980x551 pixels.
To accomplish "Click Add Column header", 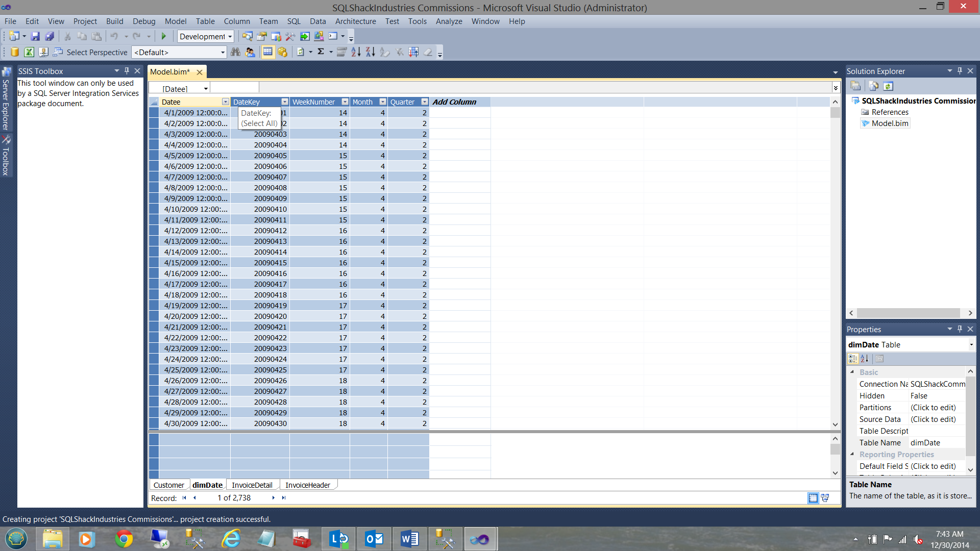I will 454,102.
